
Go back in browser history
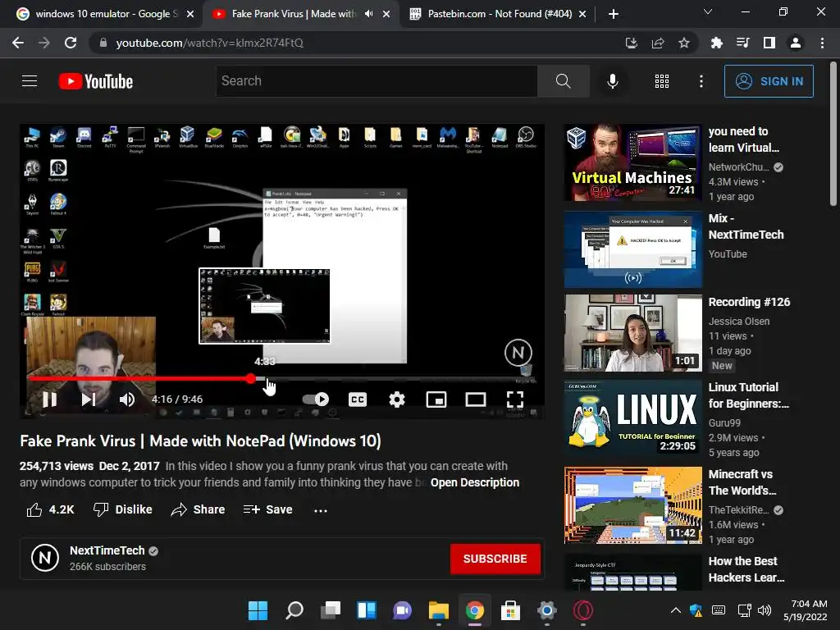pos(18,43)
